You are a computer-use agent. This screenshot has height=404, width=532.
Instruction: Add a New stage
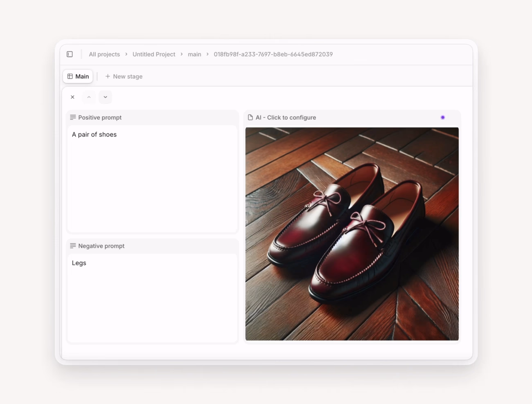click(124, 76)
